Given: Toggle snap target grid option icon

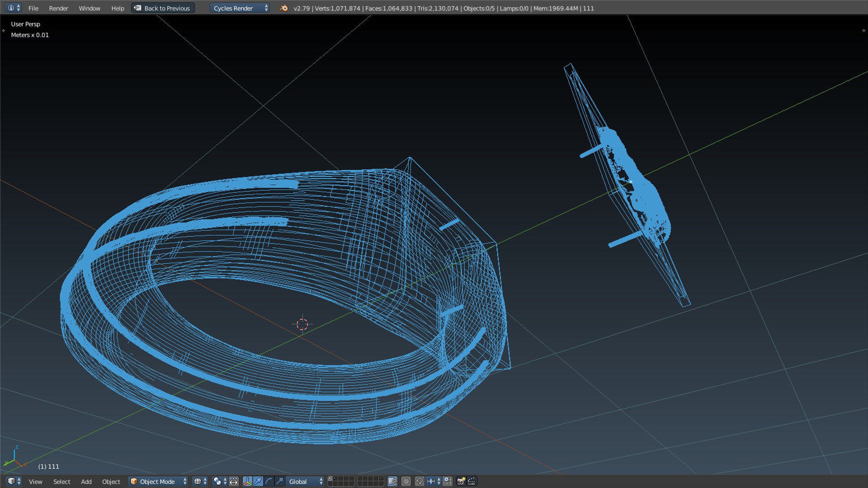Looking at the screenshot, I should [448, 481].
